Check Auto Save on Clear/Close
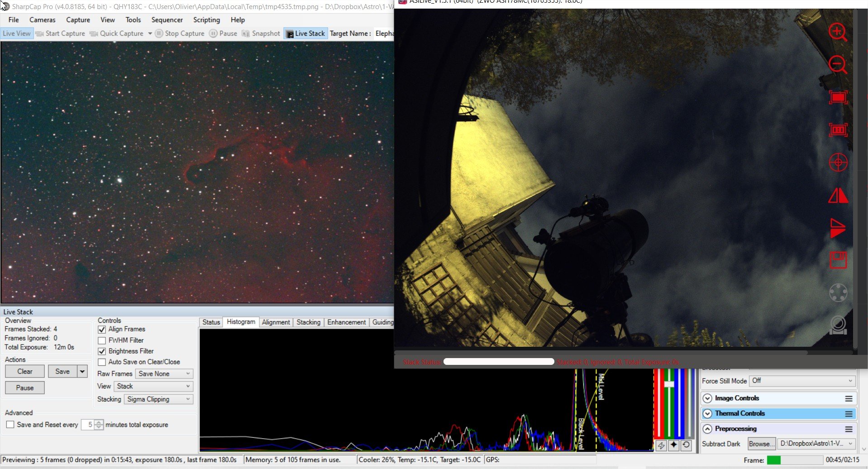This screenshot has width=868, height=469. (x=102, y=362)
